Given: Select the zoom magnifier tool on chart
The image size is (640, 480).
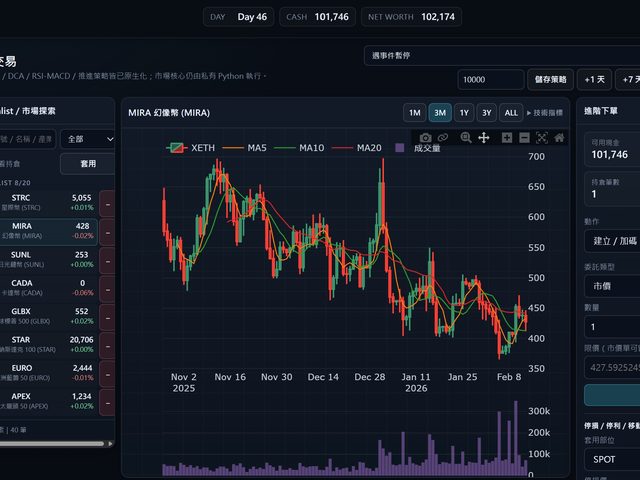Looking at the screenshot, I should [466, 138].
